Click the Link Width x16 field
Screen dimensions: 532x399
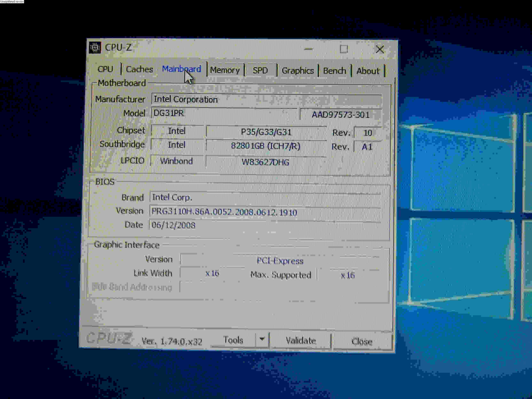click(212, 273)
